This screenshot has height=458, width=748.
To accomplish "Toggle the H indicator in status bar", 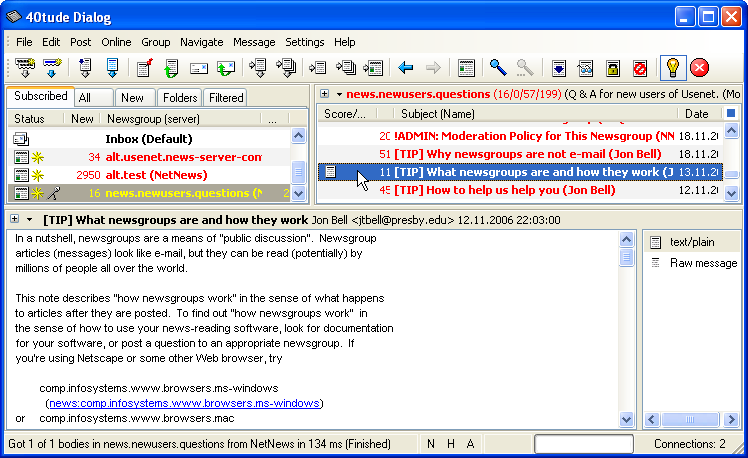I will [451, 443].
